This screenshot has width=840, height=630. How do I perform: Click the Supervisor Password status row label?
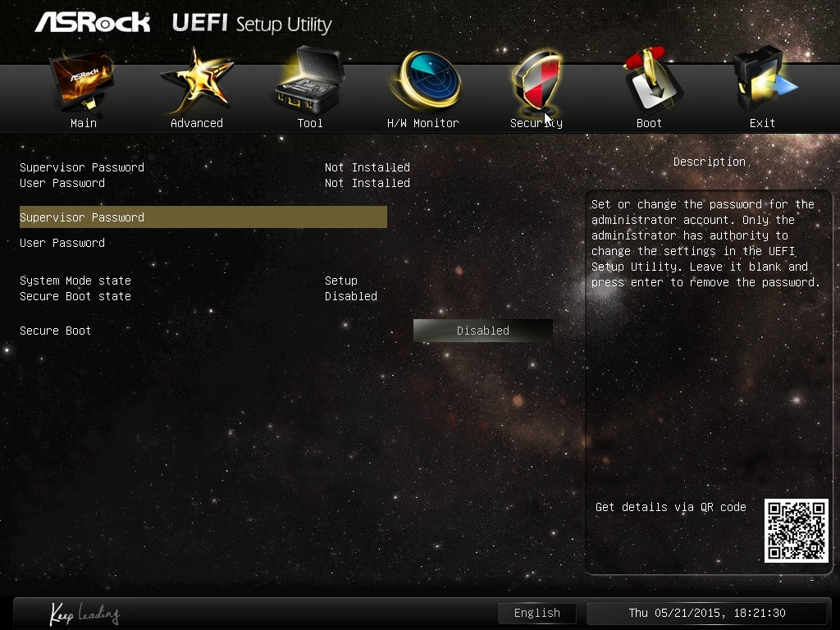pyautogui.click(x=82, y=167)
